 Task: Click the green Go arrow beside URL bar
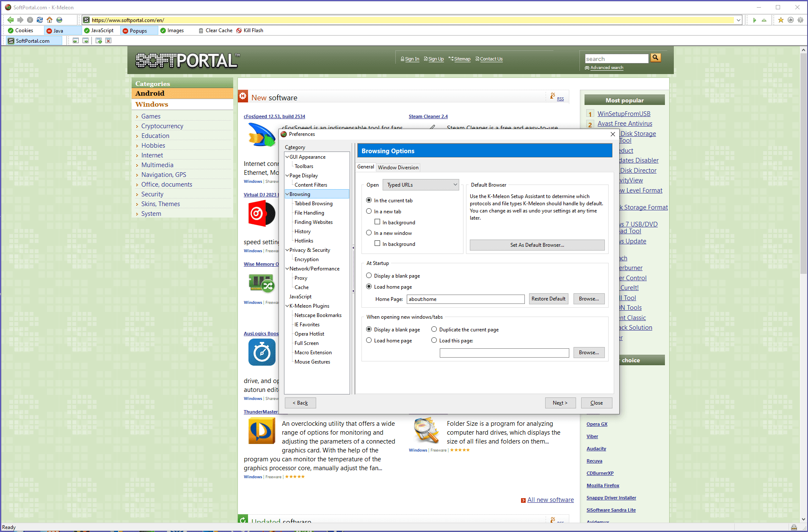[754, 20]
